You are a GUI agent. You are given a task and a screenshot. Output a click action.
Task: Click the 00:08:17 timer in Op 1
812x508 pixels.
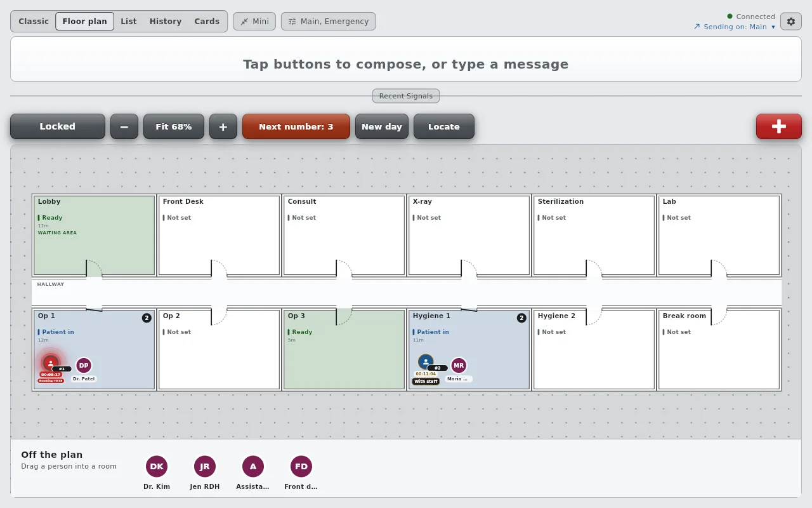point(51,375)
